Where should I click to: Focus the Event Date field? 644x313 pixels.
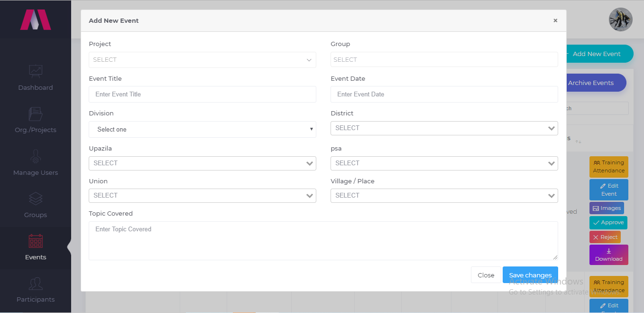tap(444, 94)
